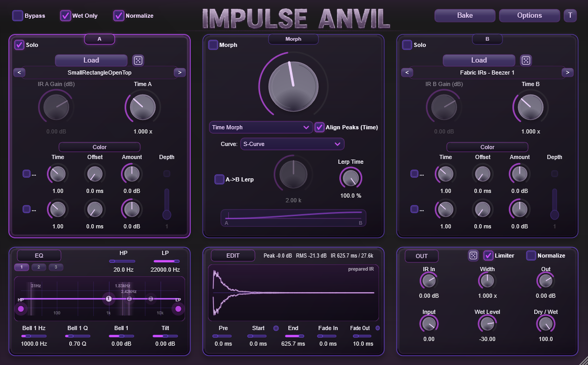Click the Color button in panel B
This screenshot has height=365, width=588.
(487, 147)
